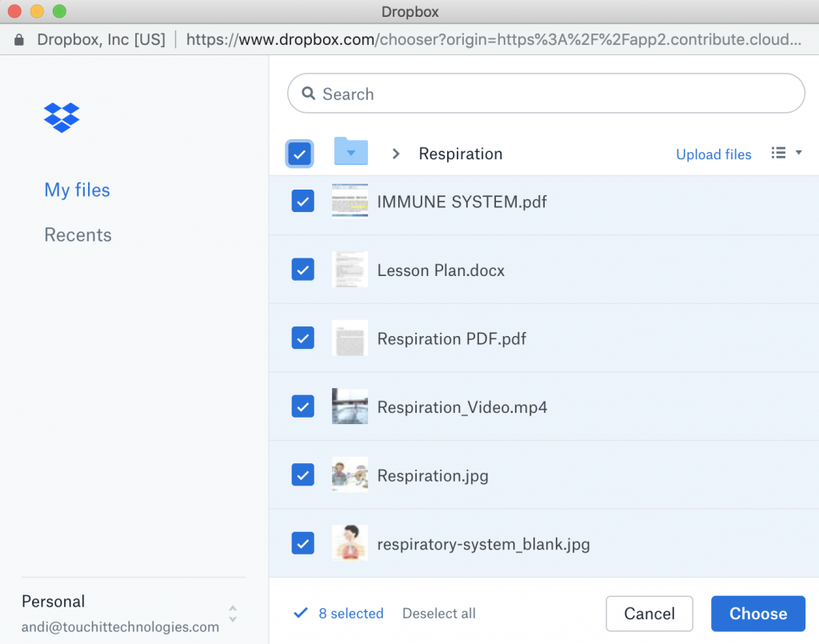Viewport: 819px width, 644px height.
Task: Select the Lesson Plan.docx file name
Action: pos(441,270)
